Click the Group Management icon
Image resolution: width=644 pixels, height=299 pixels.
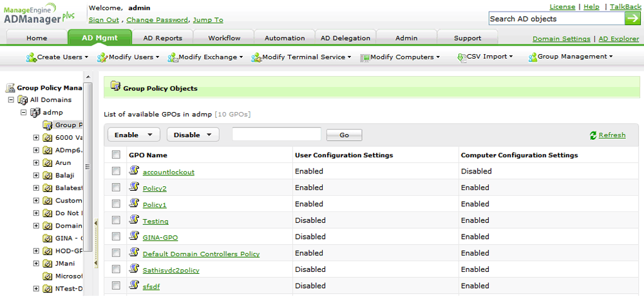coord(533,57)
